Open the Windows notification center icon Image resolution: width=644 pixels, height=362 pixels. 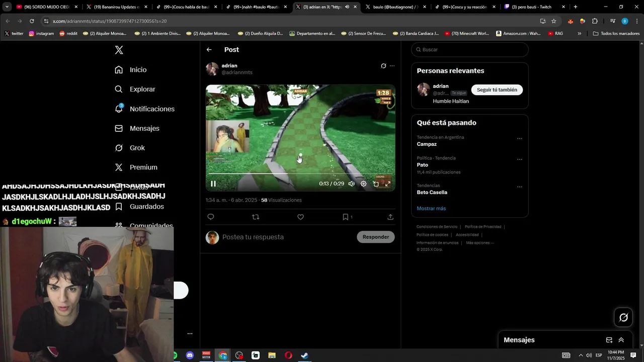(x=633, y=355)
